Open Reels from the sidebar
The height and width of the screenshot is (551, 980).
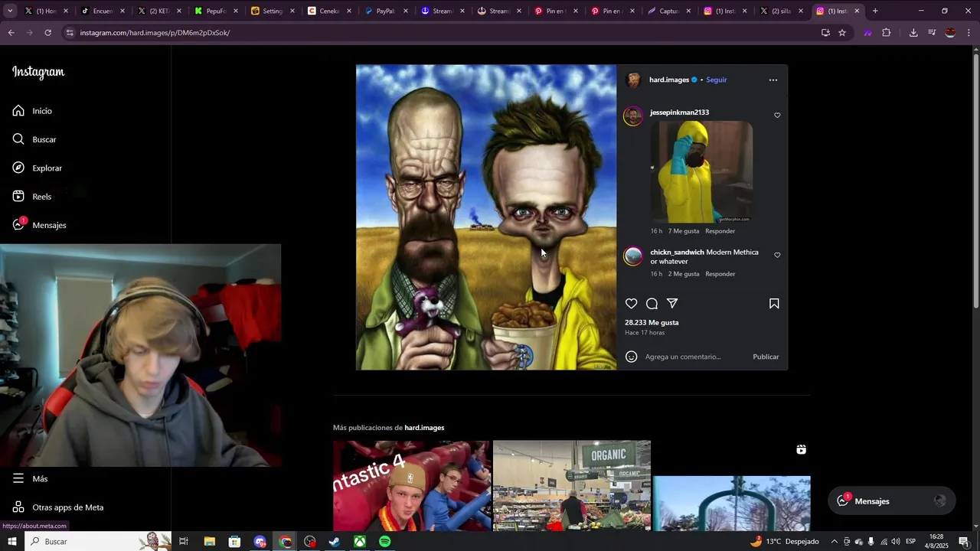coord(32,197)
